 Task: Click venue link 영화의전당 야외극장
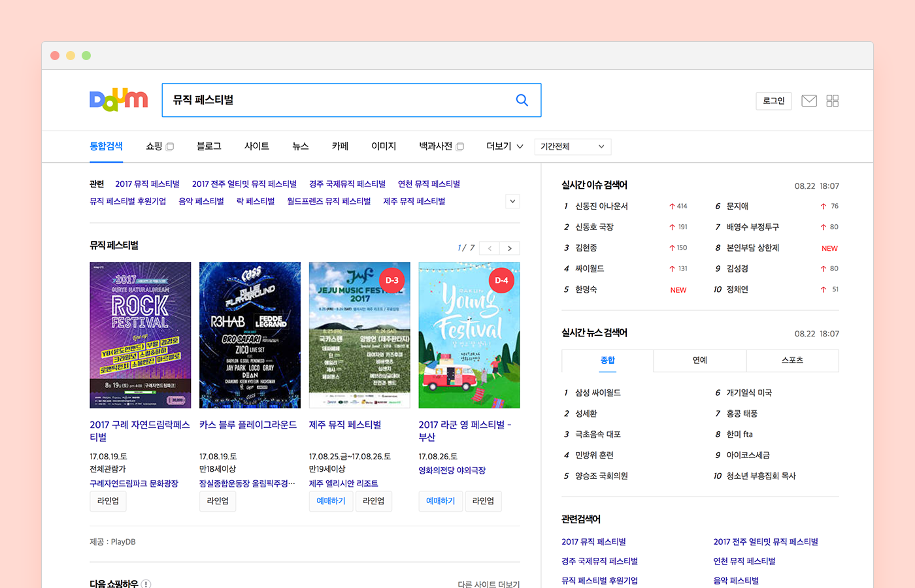(452, 470)
